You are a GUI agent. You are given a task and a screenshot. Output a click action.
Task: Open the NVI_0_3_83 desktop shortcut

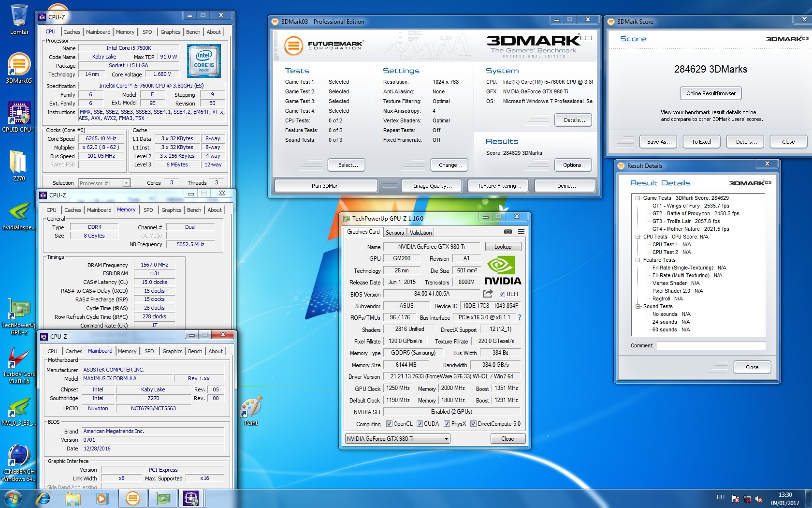point(19,411)
